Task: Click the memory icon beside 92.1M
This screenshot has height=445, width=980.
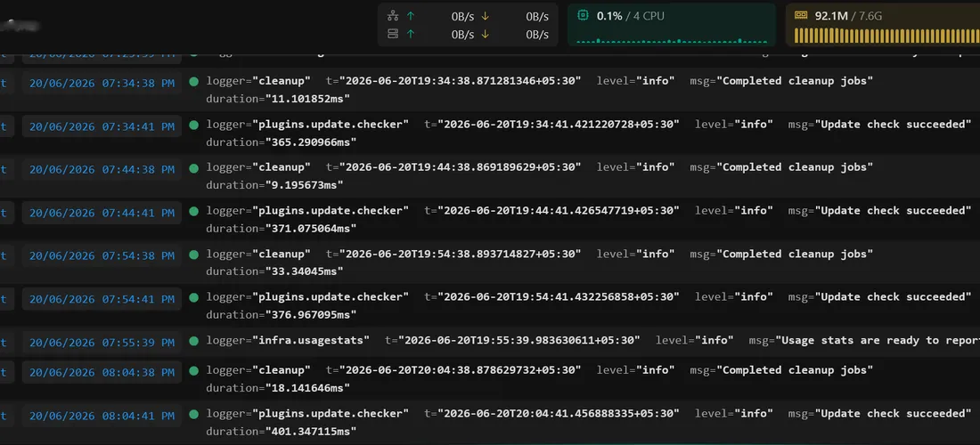Action: click(x=801, y=15)
